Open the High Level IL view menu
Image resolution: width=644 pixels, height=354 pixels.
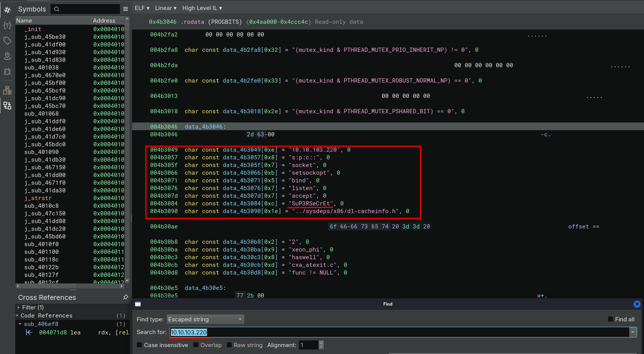[x=202, y=8]
